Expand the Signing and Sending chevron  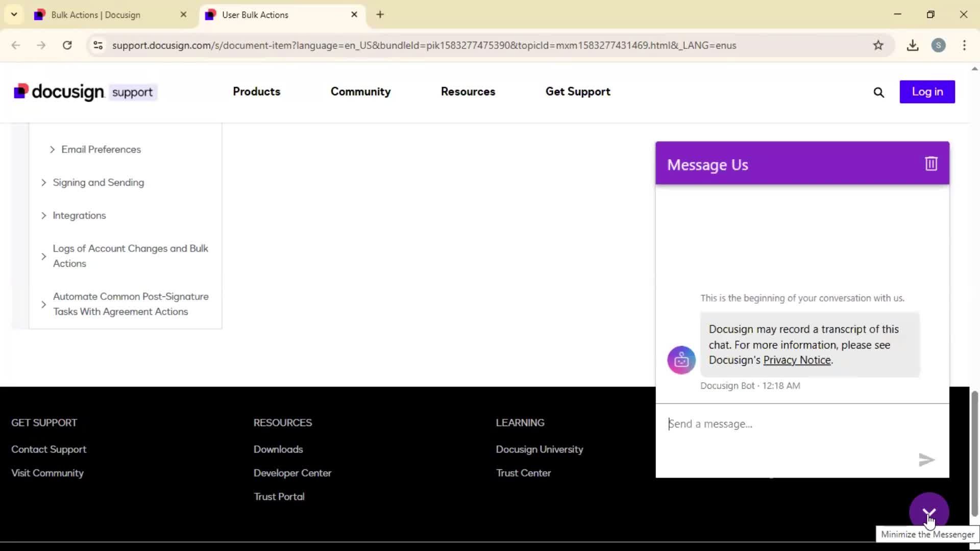coord(43,183)
